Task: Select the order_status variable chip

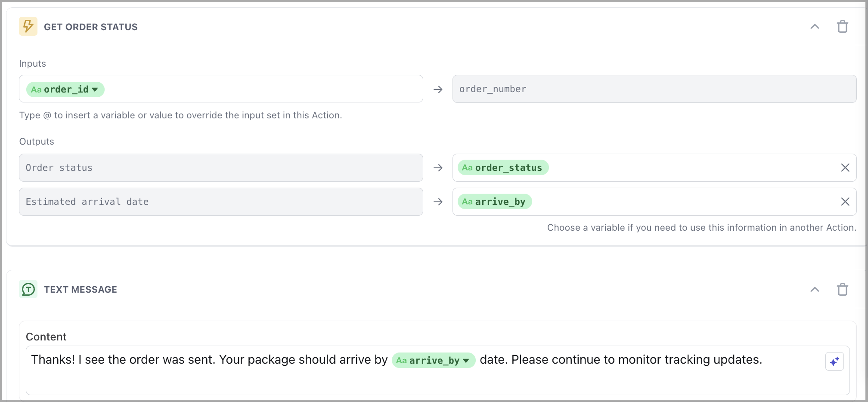Action: (x=503, y=168)
